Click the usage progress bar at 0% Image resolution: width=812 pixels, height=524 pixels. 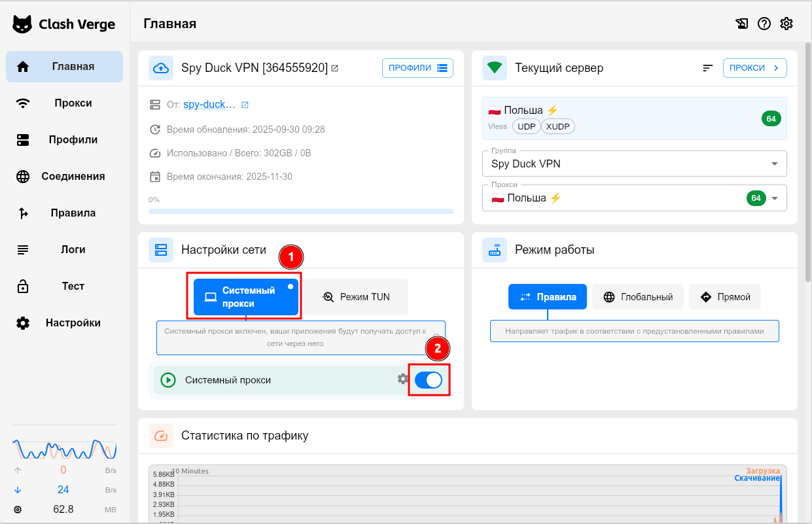pos(300,211)
